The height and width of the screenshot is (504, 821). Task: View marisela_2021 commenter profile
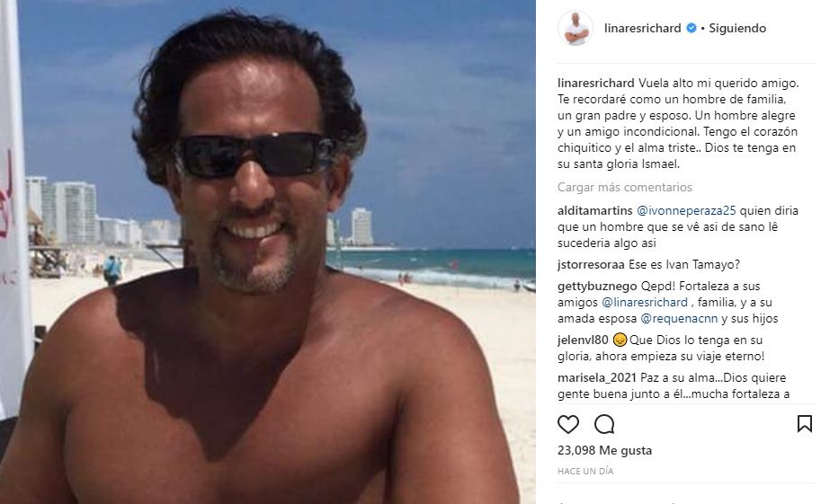[597, 377]
